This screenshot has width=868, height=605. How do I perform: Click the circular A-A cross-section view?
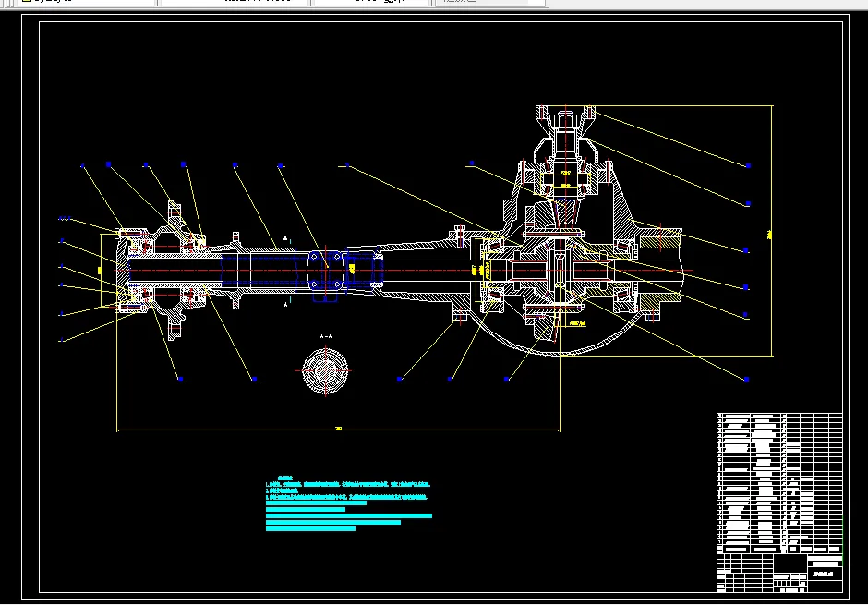pyautogui.click(x=325, y=371)
